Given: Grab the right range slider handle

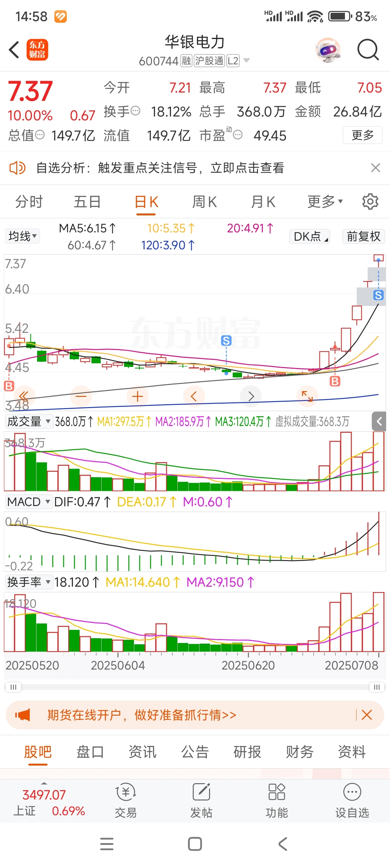Looking at the screenshot, I should (x=377, y=687).
